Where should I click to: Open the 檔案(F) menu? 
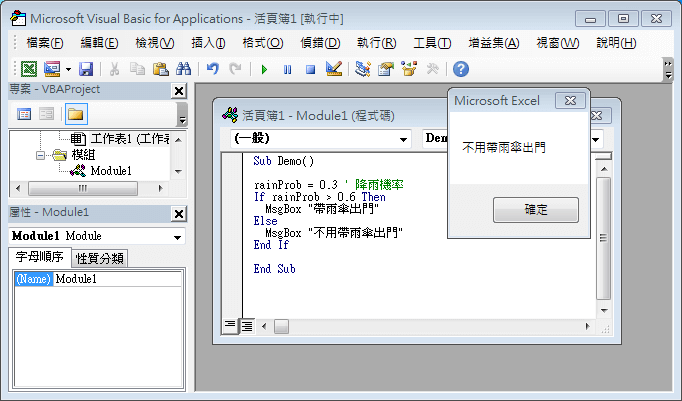pyautogui.click(x=45, y=43)
